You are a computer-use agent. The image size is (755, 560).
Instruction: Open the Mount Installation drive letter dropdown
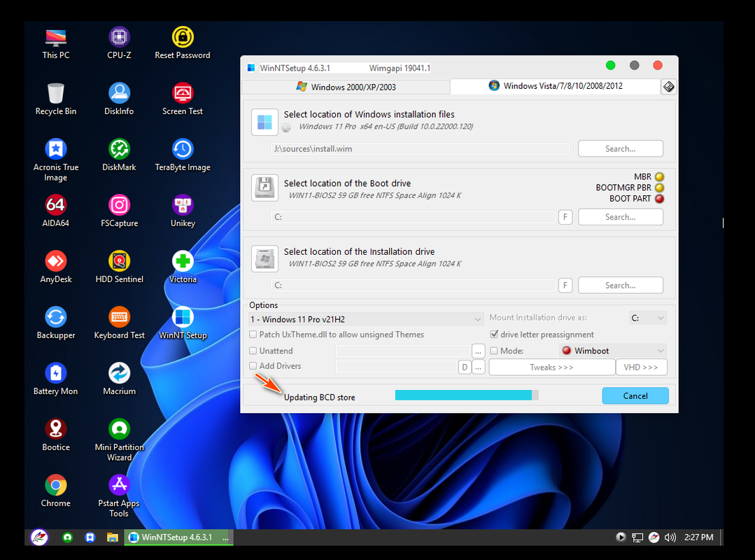[648, 318]
